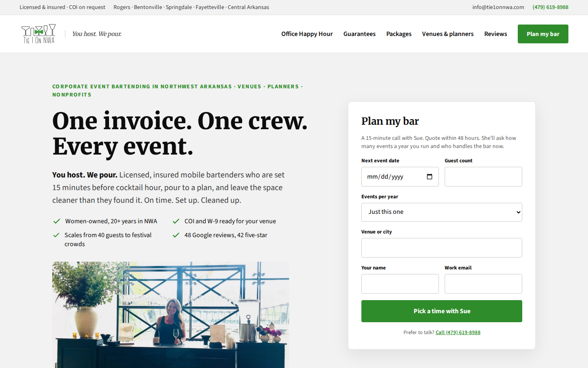This screenshot has width=588, height=368.
Task: Click the Call (479) 619-8988 link in form
Action: pyautogui.click(x=458, y=332)
